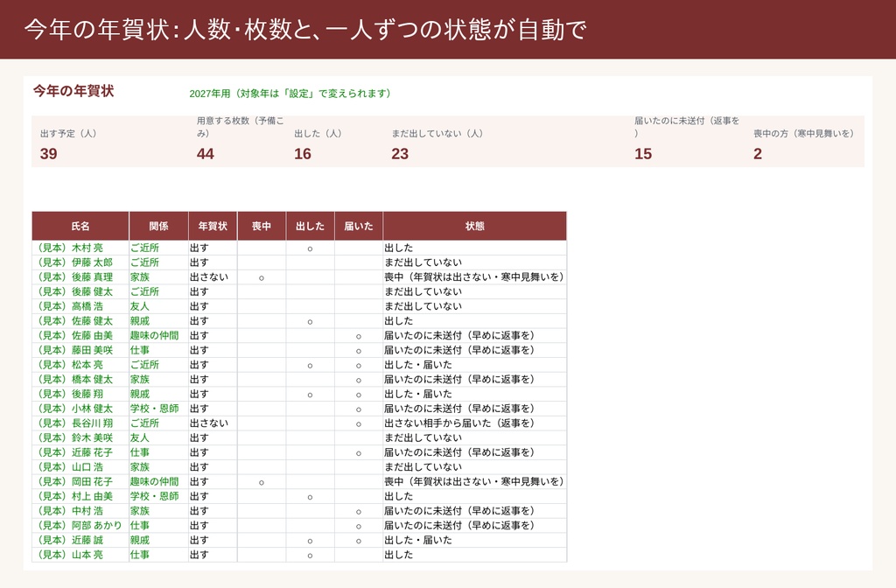Screen dimensions: 896x588
Task: Select the name cell 鈴木 美咲
Action: pos(80,437)
